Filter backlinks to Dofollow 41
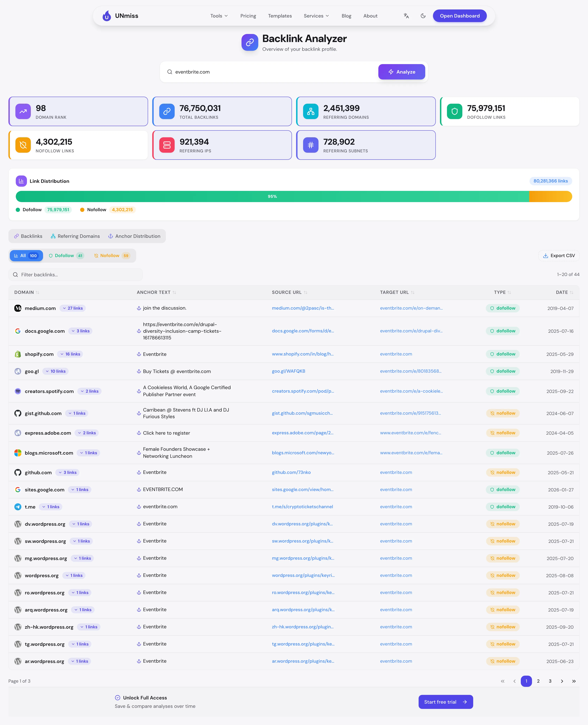 pos(66,256)
